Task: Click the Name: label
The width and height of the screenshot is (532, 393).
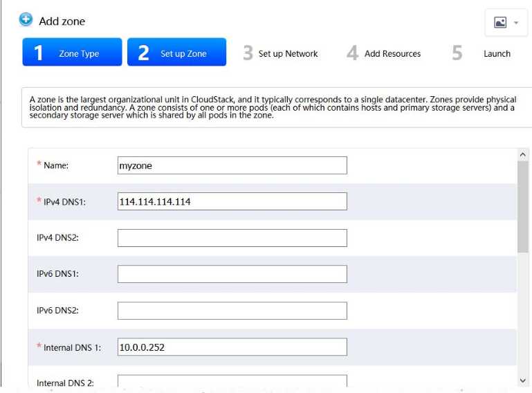Action: pos(56,165)
